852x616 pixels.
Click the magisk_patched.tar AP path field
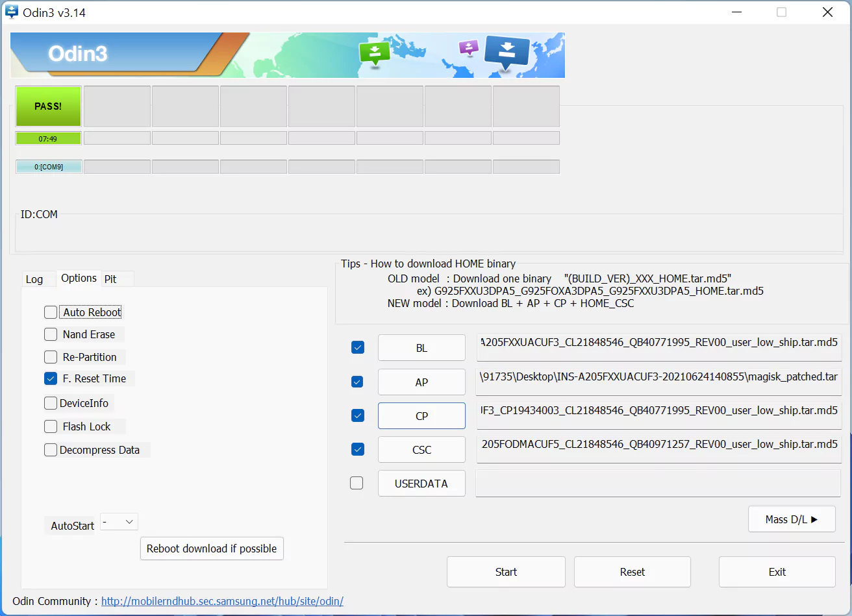(659, 382)
